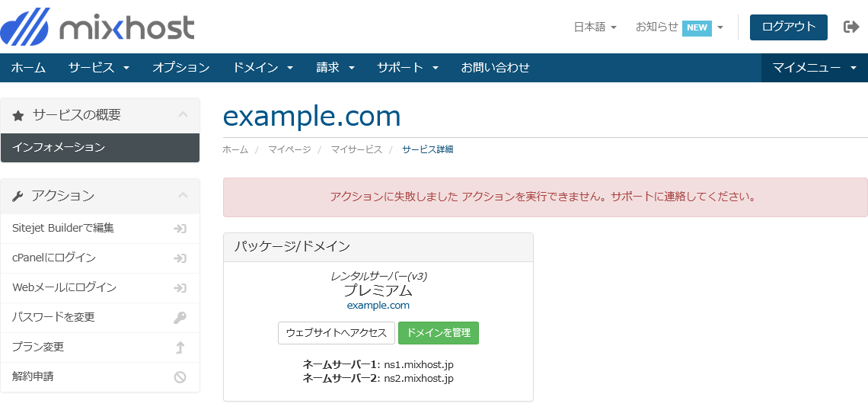Open the 日本語 language dropdown
Screen dimensions: 868x410
(x=595, y=27)
